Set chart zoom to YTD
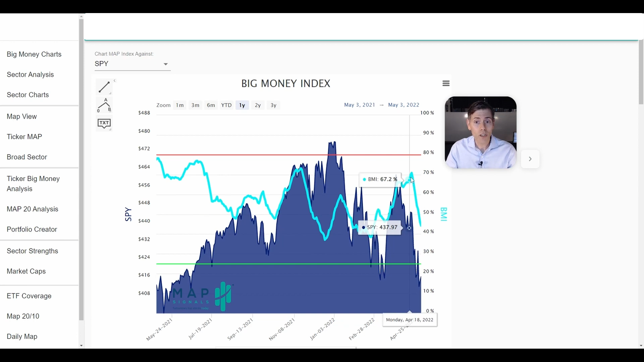 (x=226, y=105)
